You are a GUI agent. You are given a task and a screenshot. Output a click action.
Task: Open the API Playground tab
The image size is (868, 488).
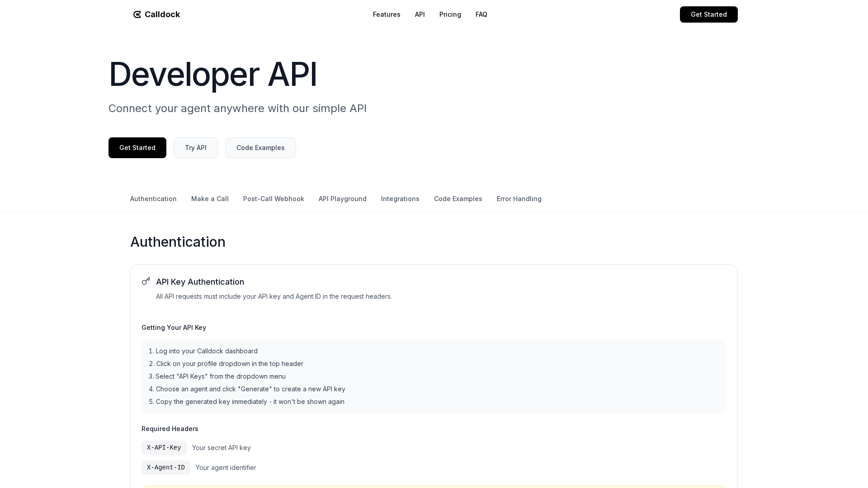click(342, 199)
